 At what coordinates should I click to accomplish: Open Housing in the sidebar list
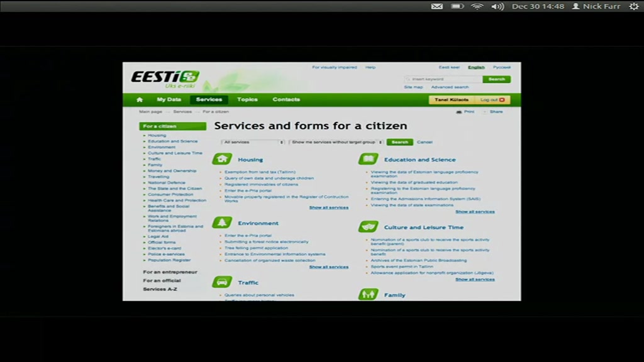click(157, 136)
